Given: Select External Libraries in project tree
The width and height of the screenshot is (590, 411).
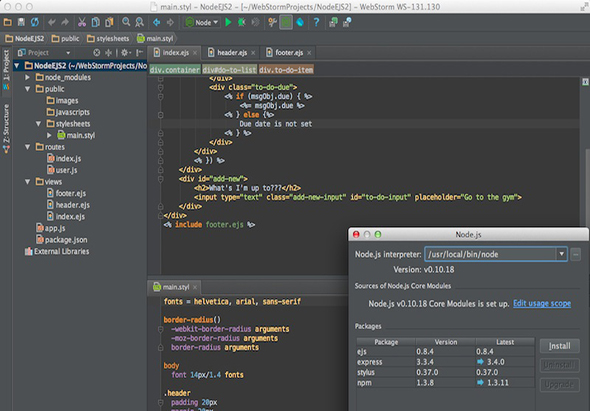Looking at the screenshot, I should coord(57,251).
